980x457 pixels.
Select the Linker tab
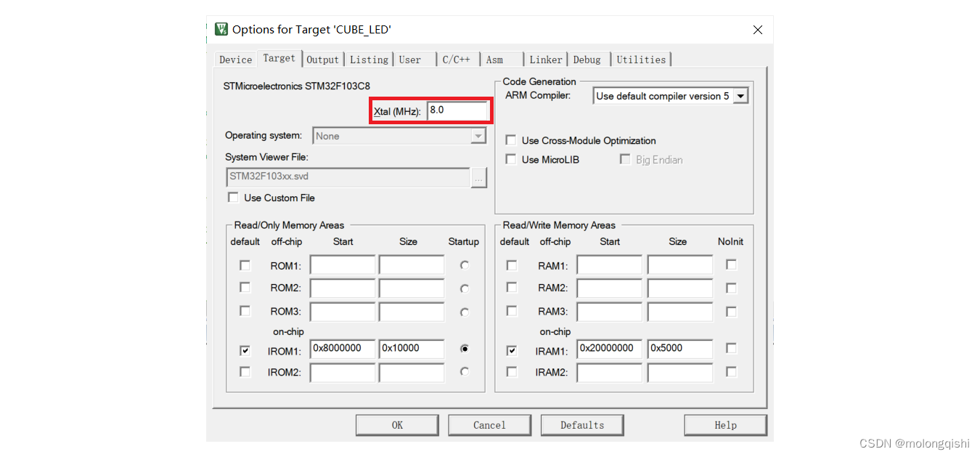point(546,60)
